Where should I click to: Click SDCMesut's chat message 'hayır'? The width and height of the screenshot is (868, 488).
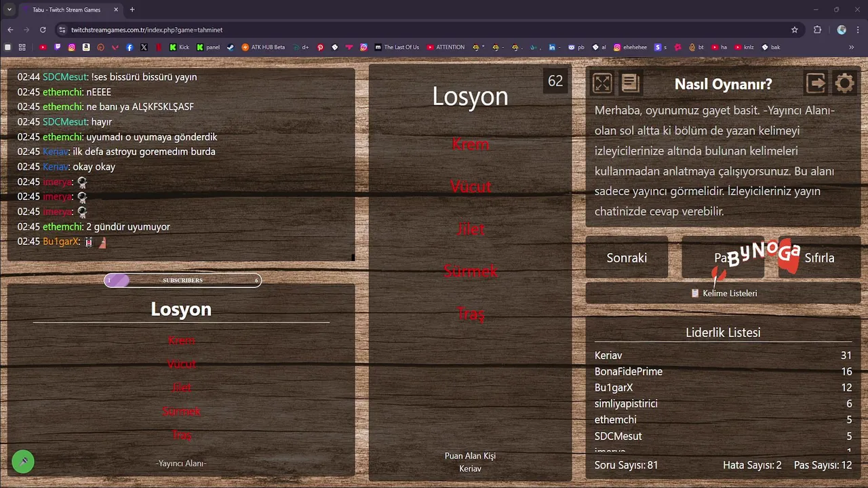[101, 122]
